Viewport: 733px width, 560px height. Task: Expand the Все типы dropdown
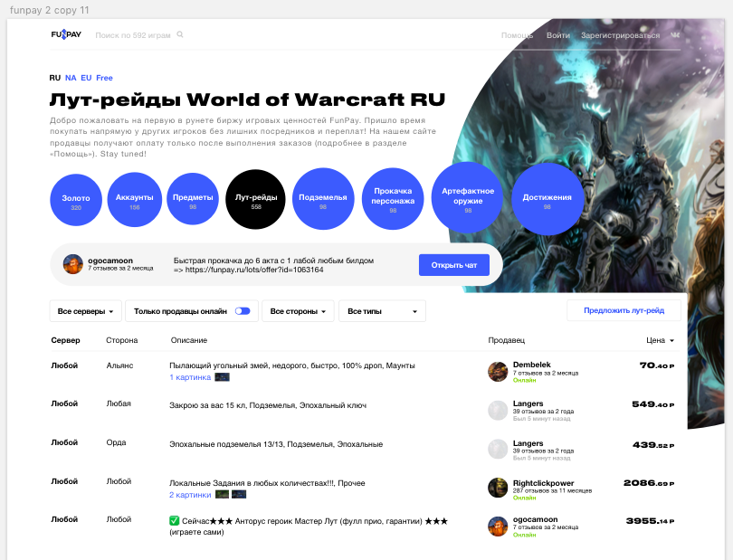382,311
